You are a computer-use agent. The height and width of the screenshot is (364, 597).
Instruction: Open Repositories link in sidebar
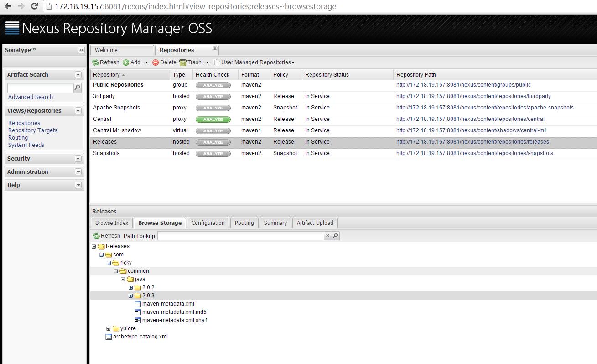(24, 123)
